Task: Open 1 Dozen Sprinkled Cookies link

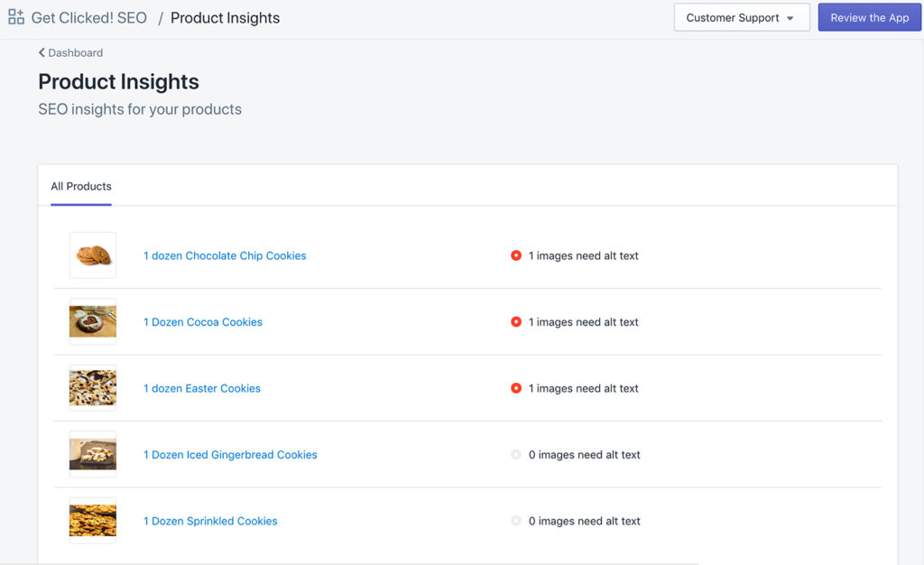Action: pos(209,521)
